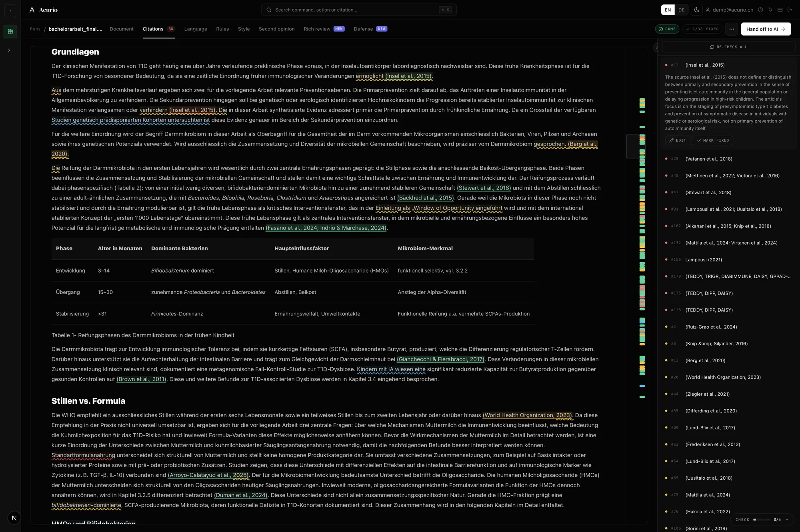Select citation #76 (Hakola et al., 2022)

tap(727, 512)
